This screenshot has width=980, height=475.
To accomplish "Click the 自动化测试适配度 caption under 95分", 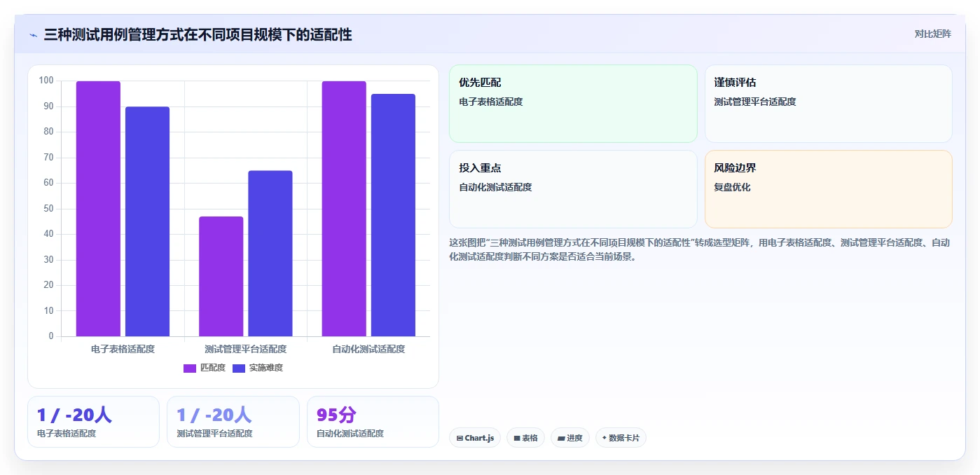I will [x=350, y=434].
